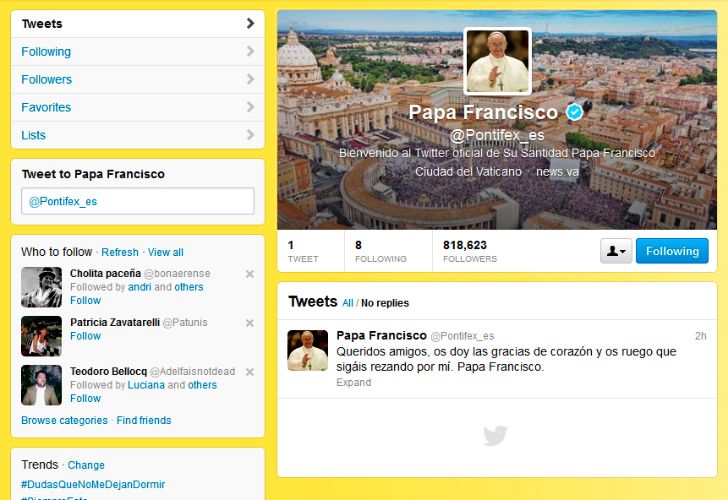This screenshot has height=500, width=728.
Task: View the 8 Following count
Action: pos(381,251)
